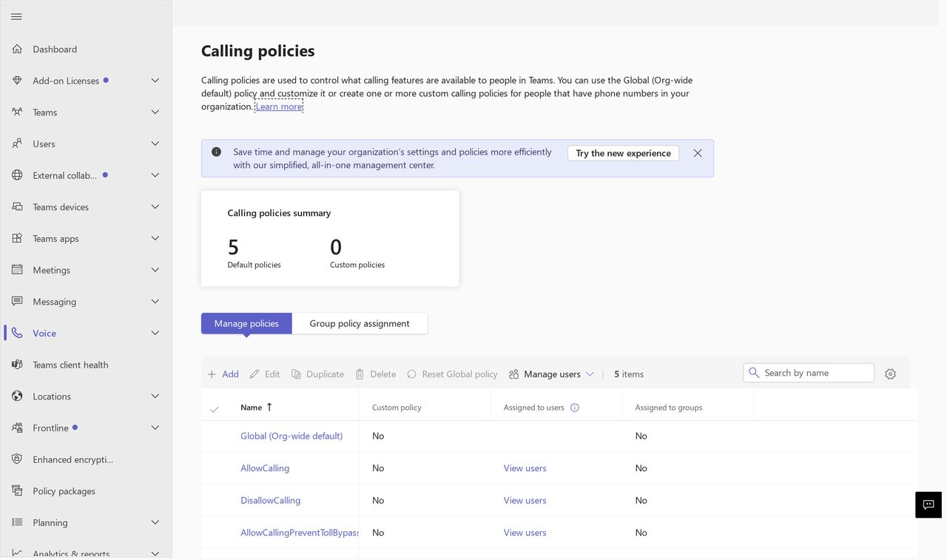This screenshot has height=560, width=947.
Task: Click the Teams apps icon
Action: pyautogui.click(x=17, y=238)
